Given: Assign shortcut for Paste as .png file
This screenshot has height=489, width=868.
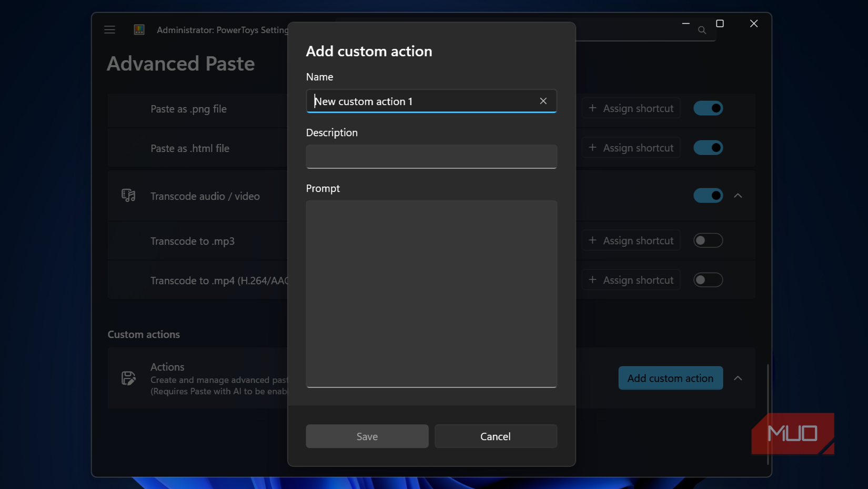Looking at the screenshot, I should pos(631,108).
